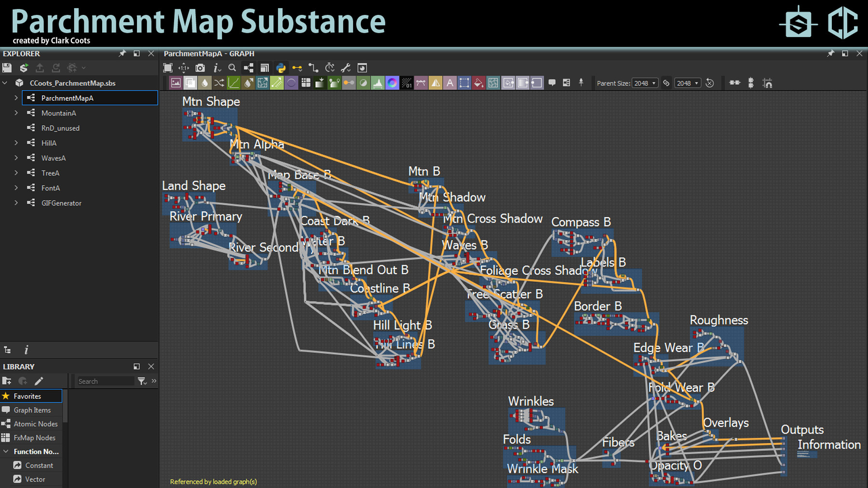Collapse the CCoots_ParchmentMap.sbs package
This screenshot has height=488, width=868.
[x=5, y=83]
